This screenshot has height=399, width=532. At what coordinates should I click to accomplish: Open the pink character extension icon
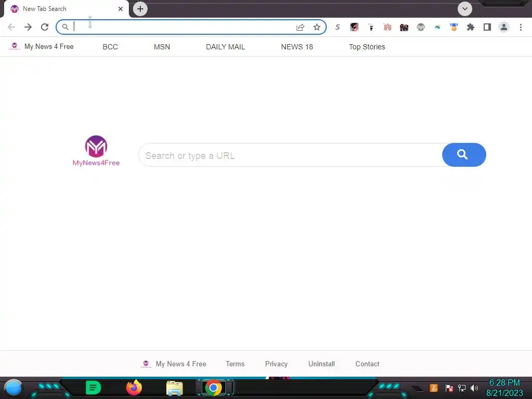388,27
